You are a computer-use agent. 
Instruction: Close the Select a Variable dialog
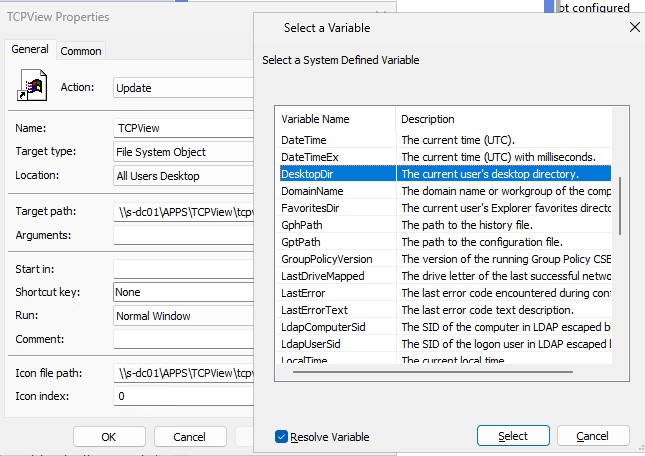tap(635, 28)
